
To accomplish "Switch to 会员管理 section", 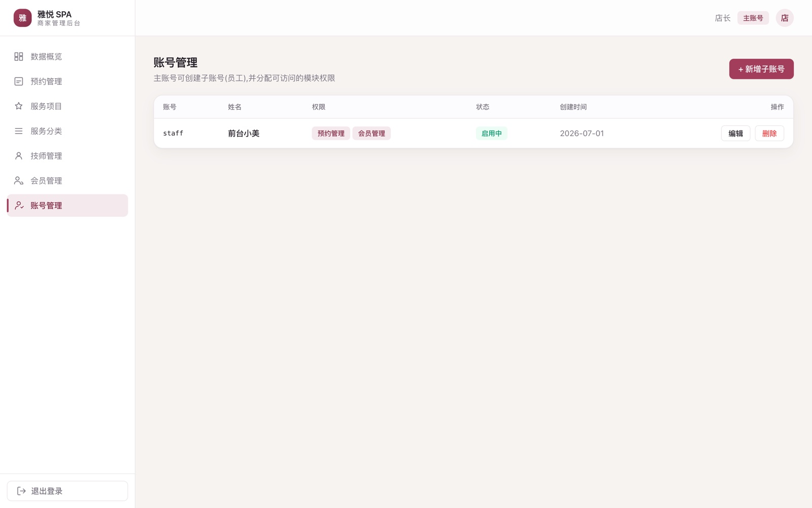I will pos(67,181).
